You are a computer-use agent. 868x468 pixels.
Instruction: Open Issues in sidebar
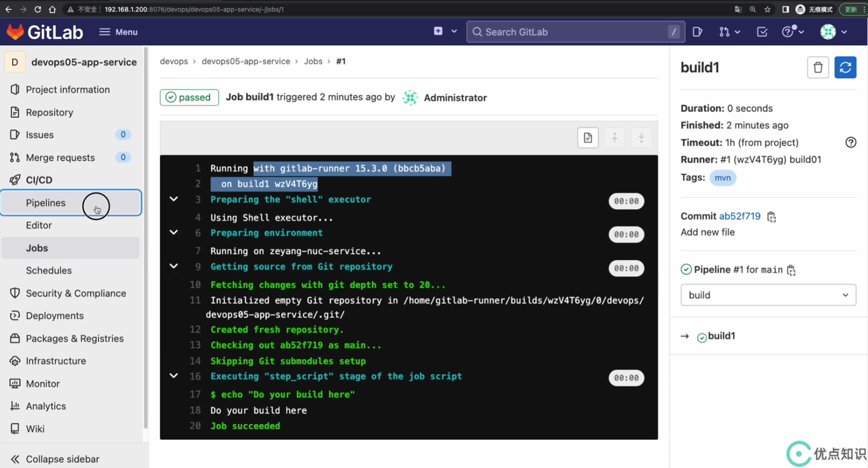click(x=39, y=135)
